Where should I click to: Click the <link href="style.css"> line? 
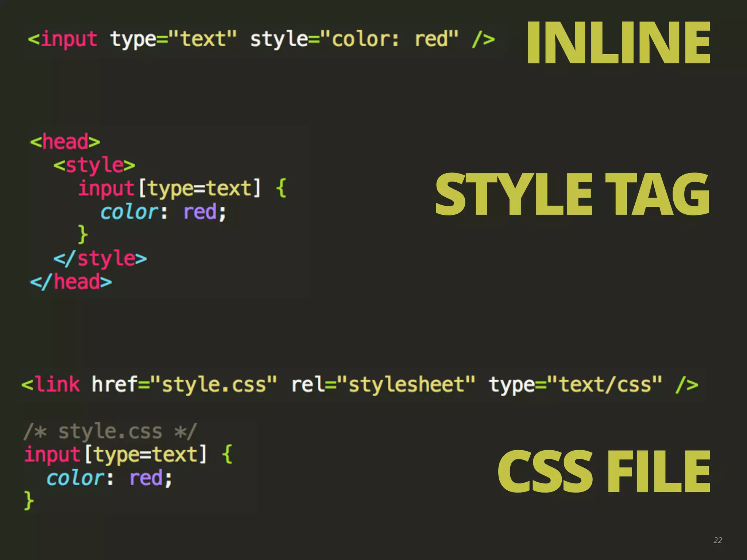[360, 385]
